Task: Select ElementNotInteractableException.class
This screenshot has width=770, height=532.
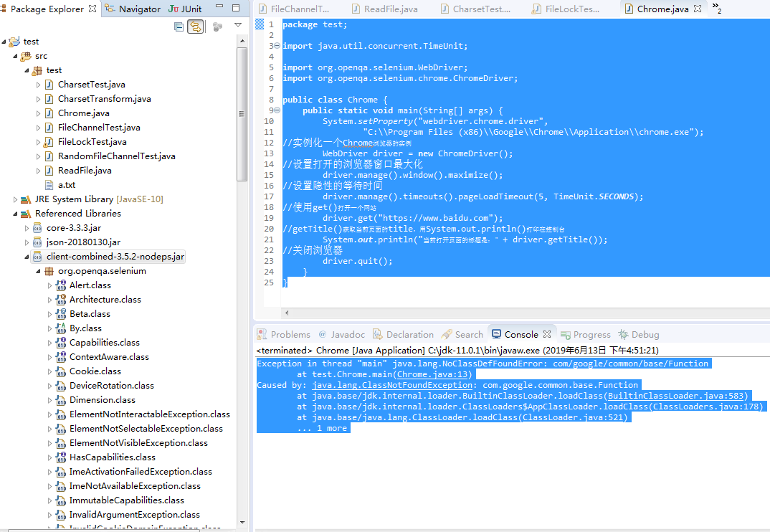Action: pyautogui.click(x=149, y=414)
